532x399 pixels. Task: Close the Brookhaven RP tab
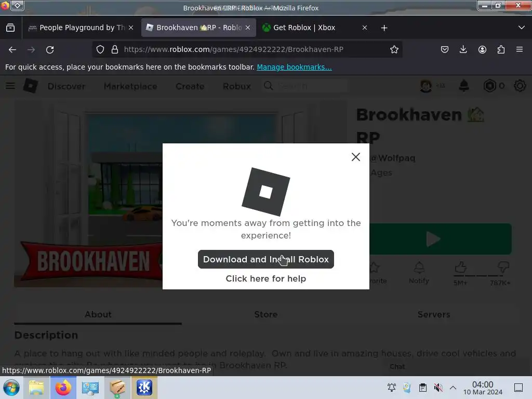(248, 28)
